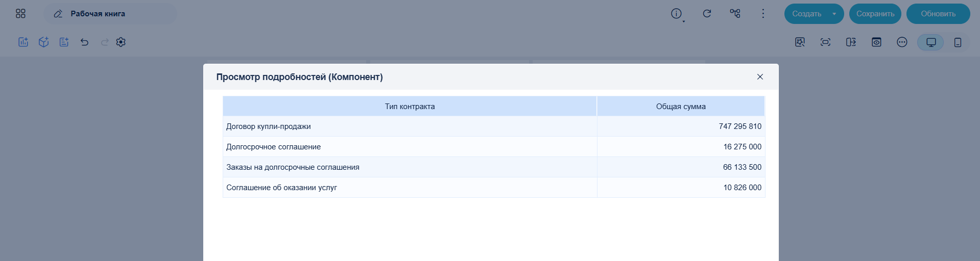The image size is (980, 261).
Task: Select the Договор купли-продажи row
Action: (x=494, y=126)
